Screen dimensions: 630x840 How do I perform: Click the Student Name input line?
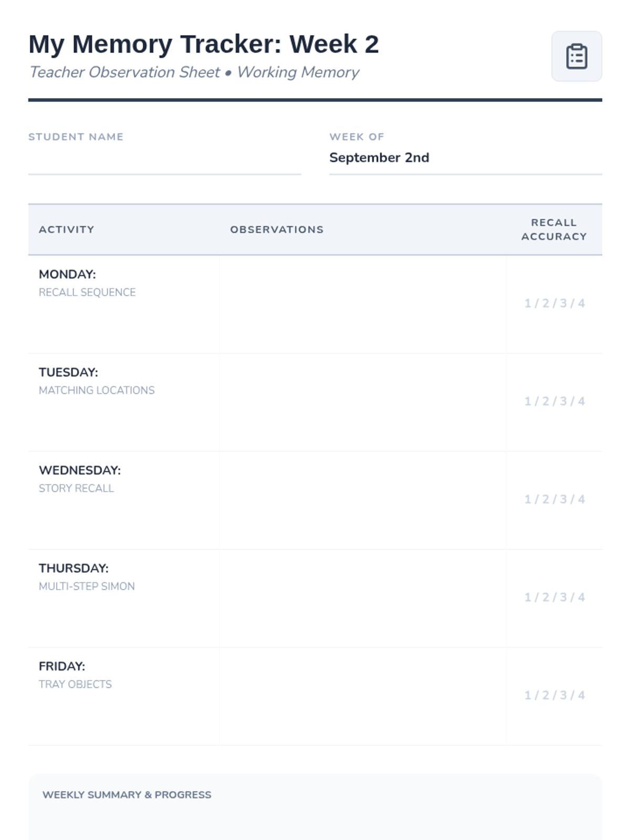click(164, 160)
